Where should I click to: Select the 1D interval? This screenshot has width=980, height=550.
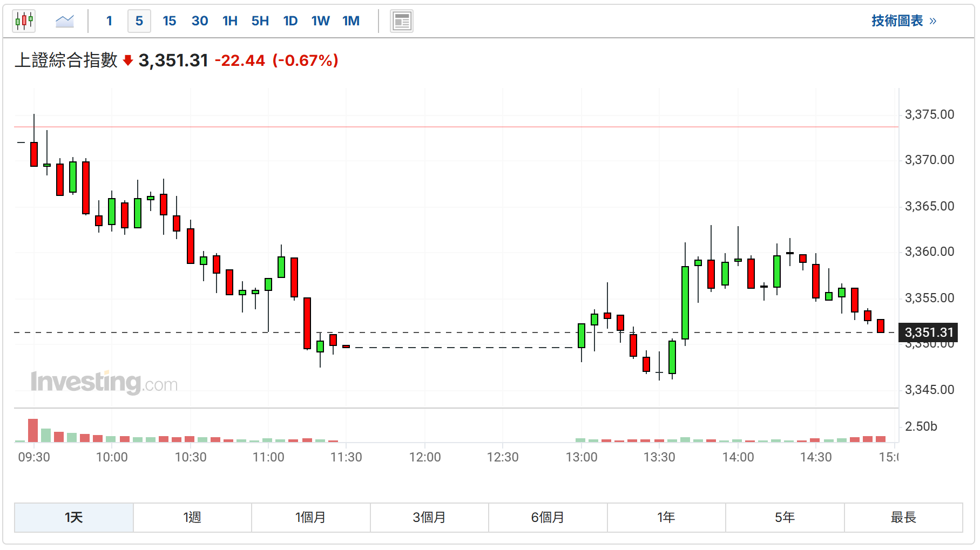pyautogui.click(x=290, y=21)
